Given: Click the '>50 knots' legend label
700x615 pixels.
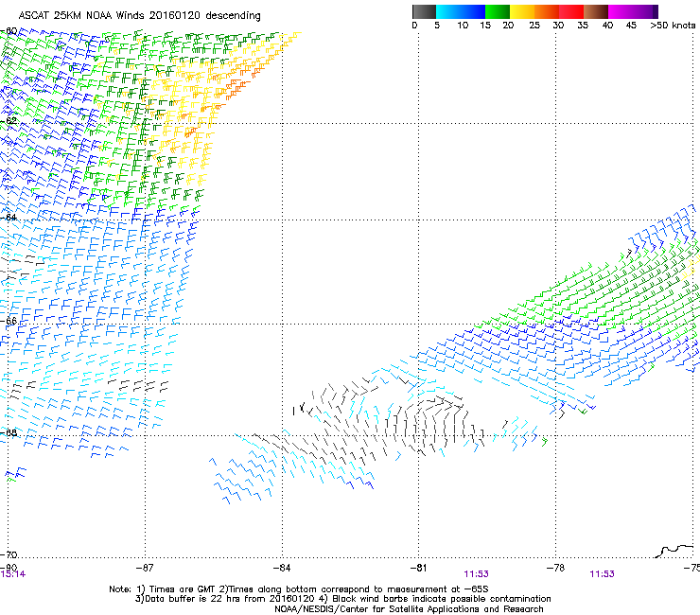Looking at the screenshot, I should click(673, 26).
